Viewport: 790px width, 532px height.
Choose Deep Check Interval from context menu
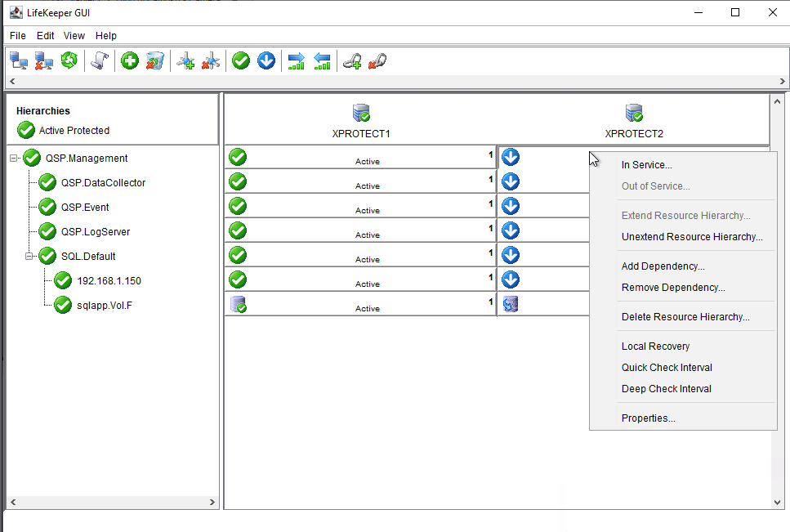(683, 389)
